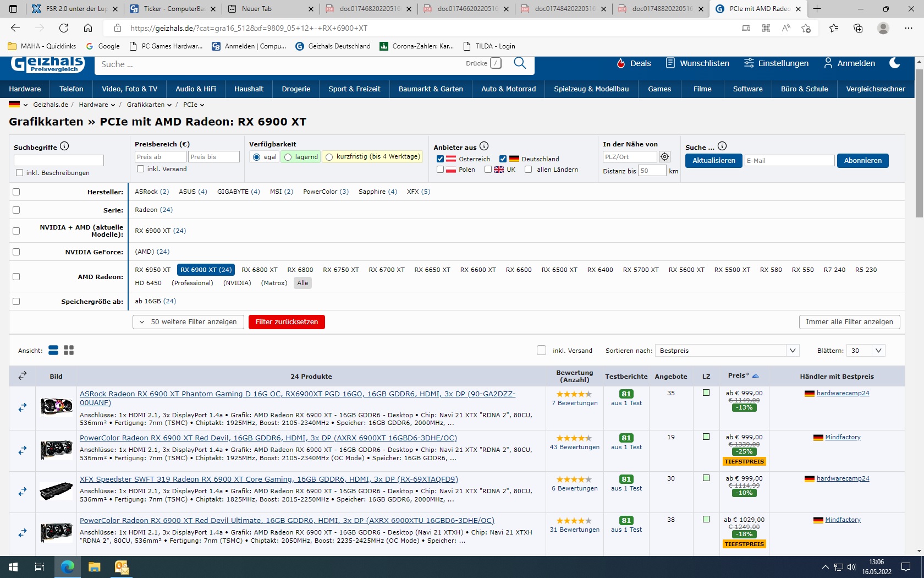The image size is (924, 578).
Task: Click the search magnifier icon
Action: pos(520,63)
